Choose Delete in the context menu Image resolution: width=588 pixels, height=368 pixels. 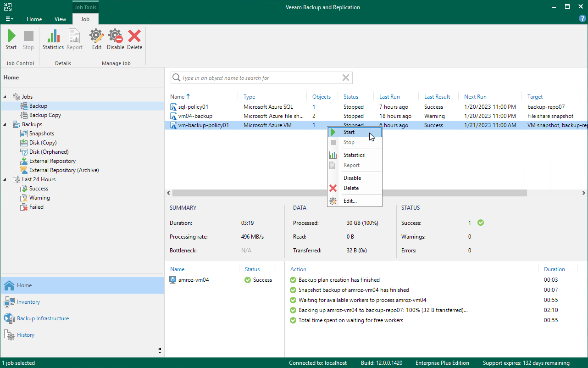[351, 188]
